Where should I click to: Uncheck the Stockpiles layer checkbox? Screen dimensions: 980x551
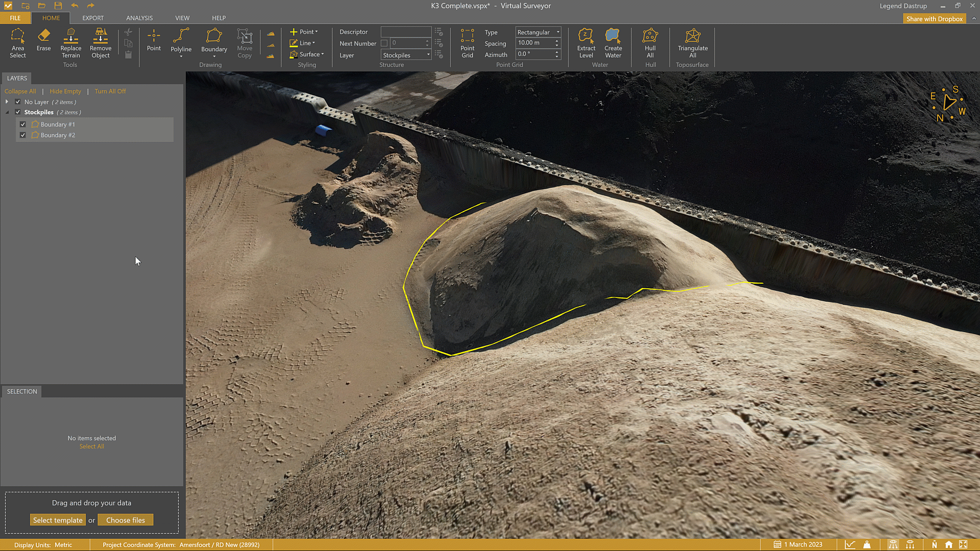tap(18, 112)
